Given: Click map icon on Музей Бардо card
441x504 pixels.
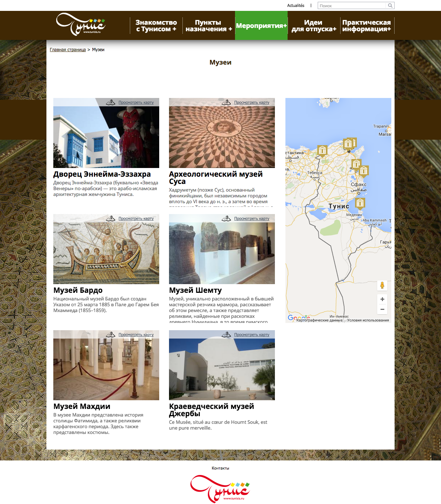Looking at the screenshot, I should point(111,218).
